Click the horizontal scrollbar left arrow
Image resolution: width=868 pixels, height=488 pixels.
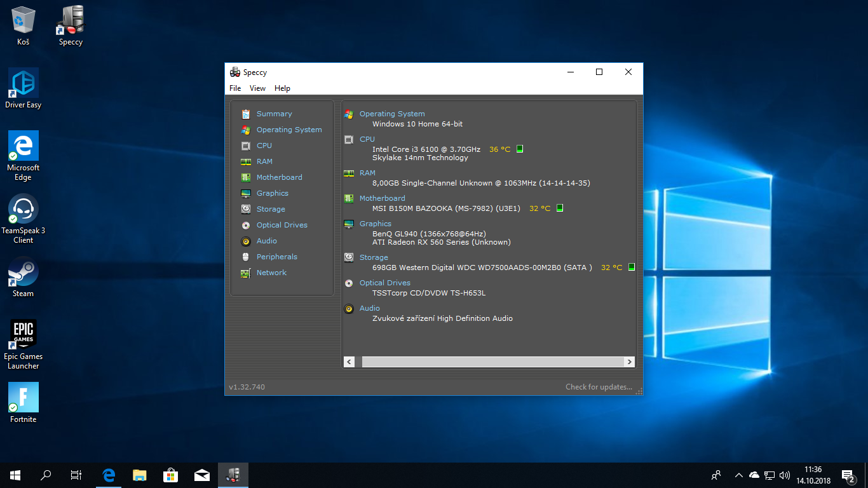click(349, 362)
